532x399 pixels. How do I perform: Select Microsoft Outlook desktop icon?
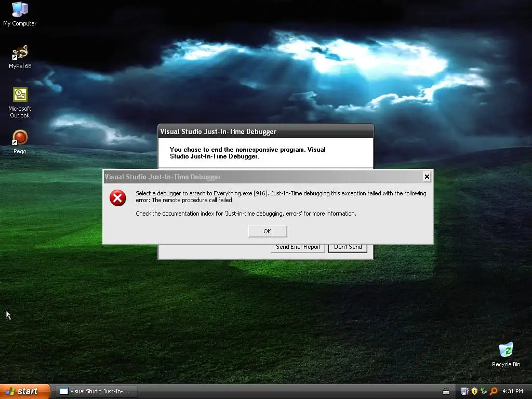[x=20, y=103]
